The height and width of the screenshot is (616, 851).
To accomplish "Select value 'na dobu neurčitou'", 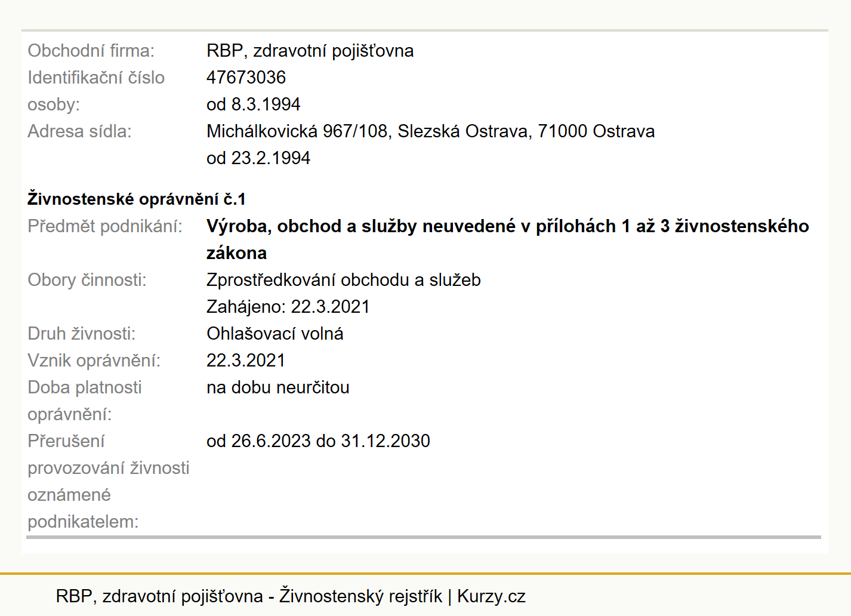I will 277,387.
